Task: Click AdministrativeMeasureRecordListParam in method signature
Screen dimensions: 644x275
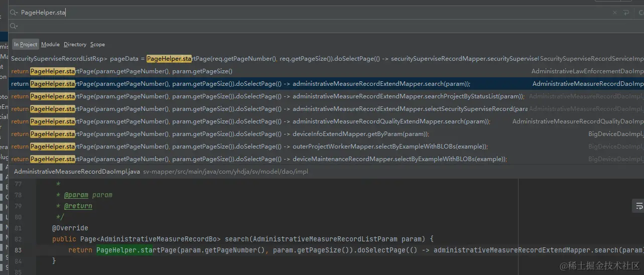Action: point(325,239)
